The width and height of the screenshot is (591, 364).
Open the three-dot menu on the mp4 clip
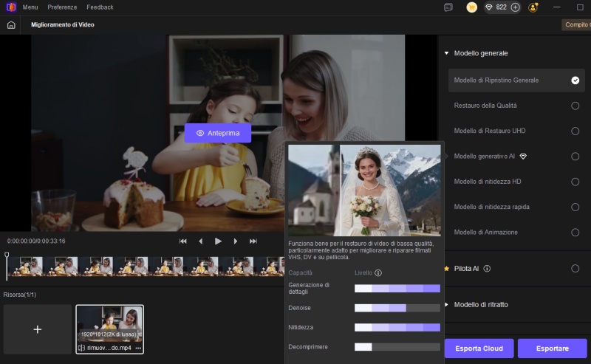point(137,348)
